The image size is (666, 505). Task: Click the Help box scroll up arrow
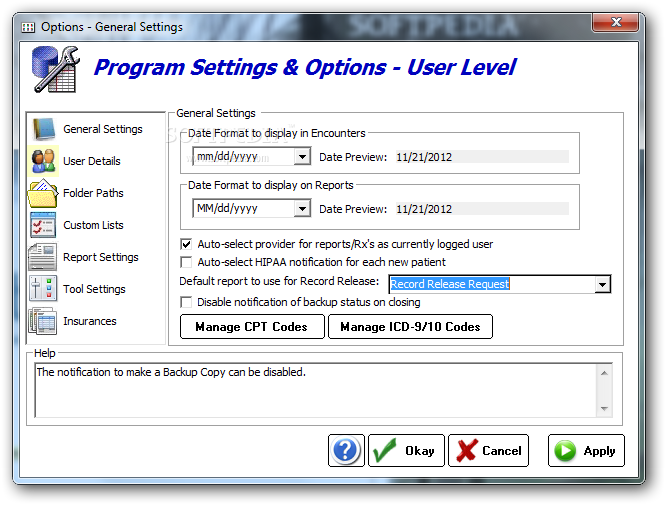pos(604,373)
